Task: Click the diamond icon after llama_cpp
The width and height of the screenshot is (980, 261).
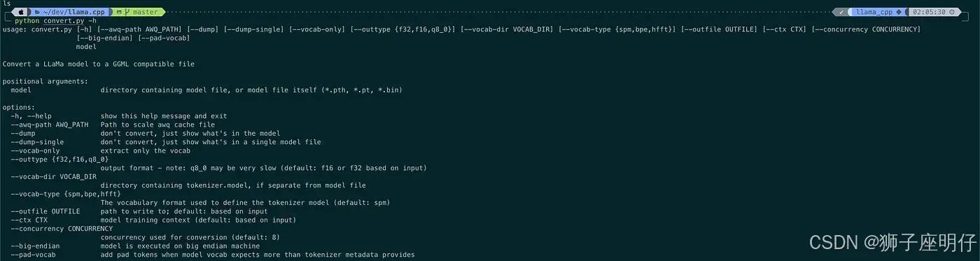Action: tap(899, 12)
